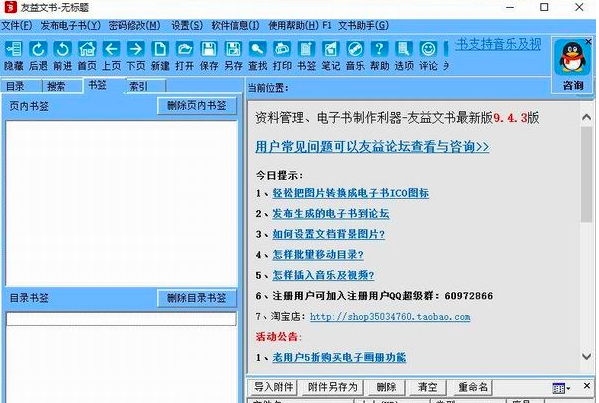
Task: Click the 附件另存为 button
Action: click(332, 387)
